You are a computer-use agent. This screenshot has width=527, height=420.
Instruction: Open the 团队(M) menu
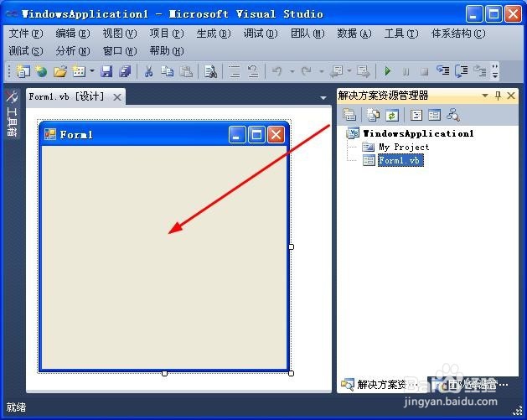(307, 34)
